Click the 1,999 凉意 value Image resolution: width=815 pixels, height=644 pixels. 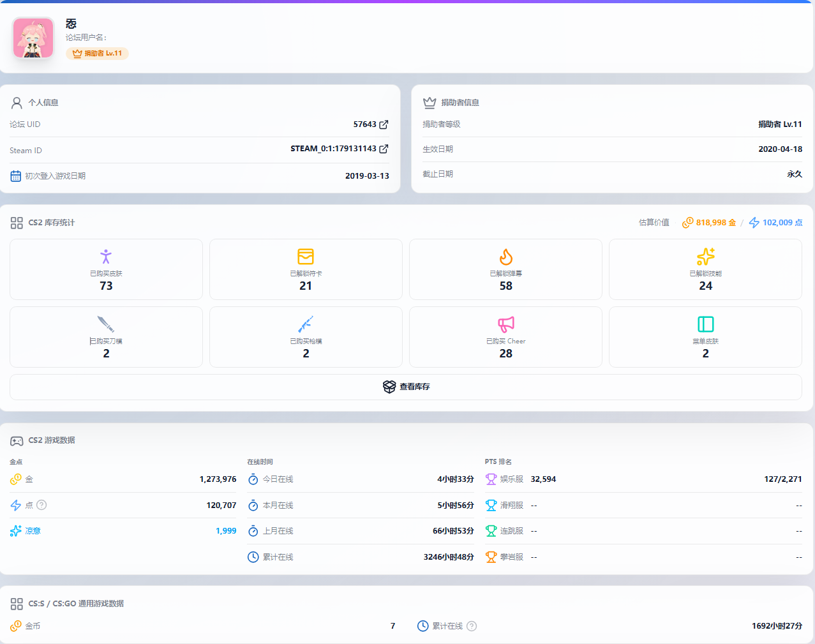[226, 531]
